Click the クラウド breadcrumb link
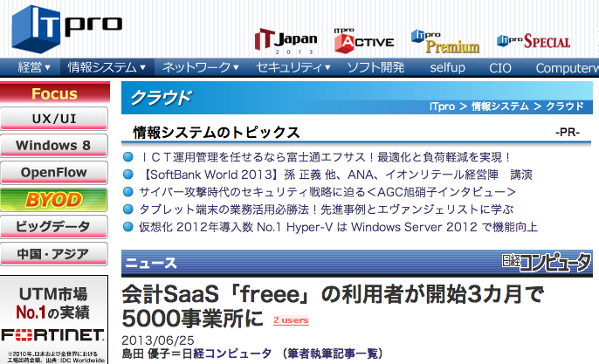 [565, 106]
